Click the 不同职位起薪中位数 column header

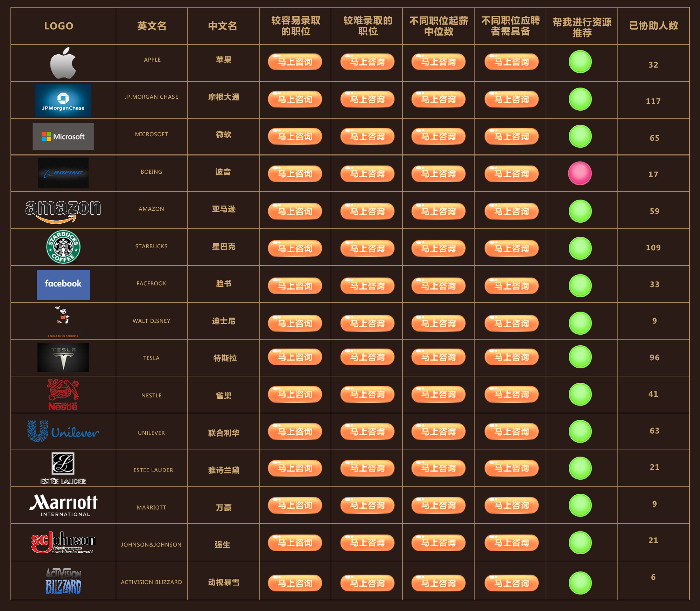coord(439,26)
